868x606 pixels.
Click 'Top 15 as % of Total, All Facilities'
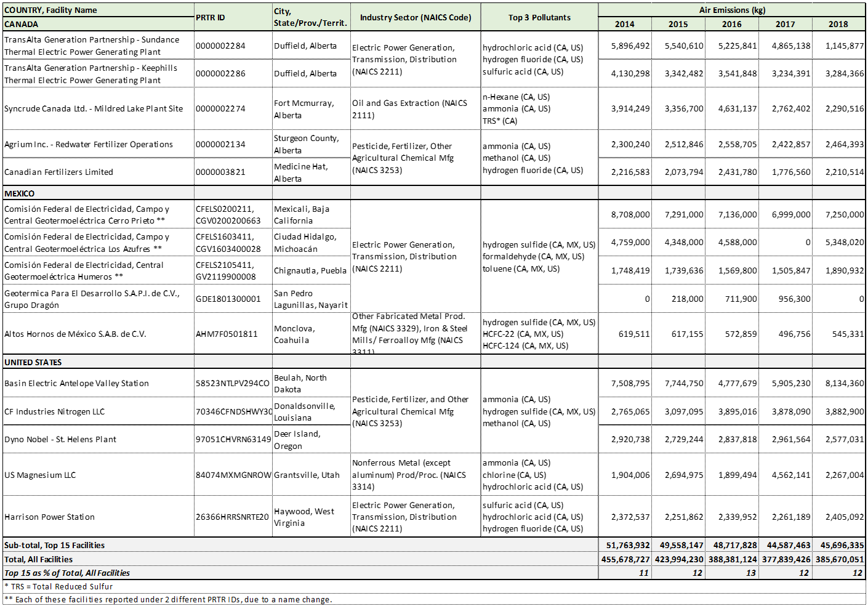point(67,573)
